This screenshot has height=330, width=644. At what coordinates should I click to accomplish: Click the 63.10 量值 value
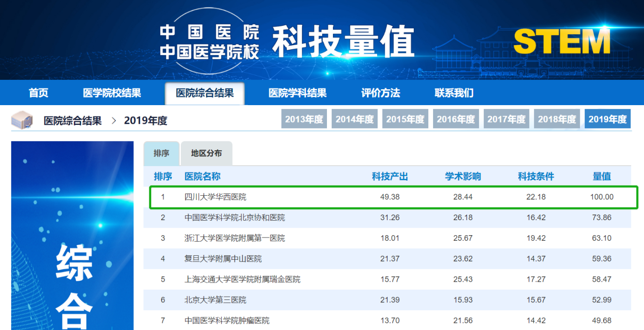[602, 238]
